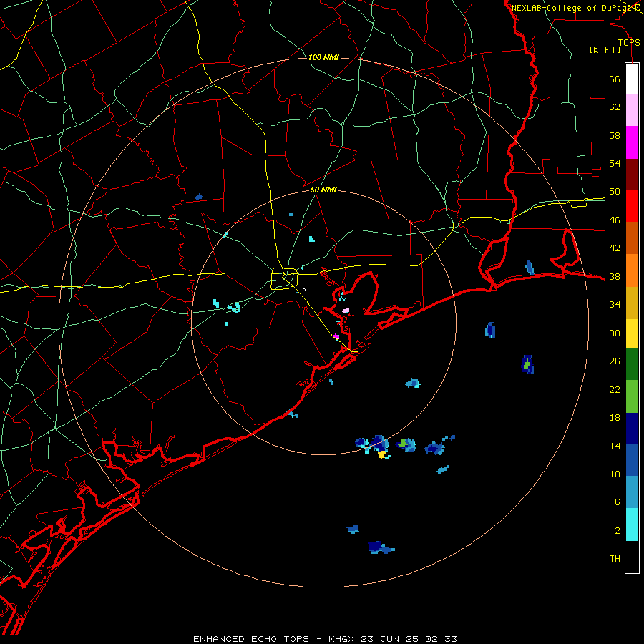644x644 pixels.
Task: Click the 'TOPS' legend title
Action: coord(629,43)
